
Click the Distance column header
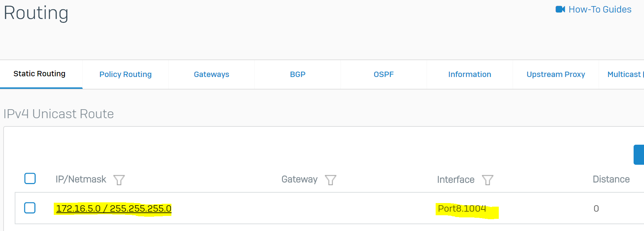(x=611, y=179)
